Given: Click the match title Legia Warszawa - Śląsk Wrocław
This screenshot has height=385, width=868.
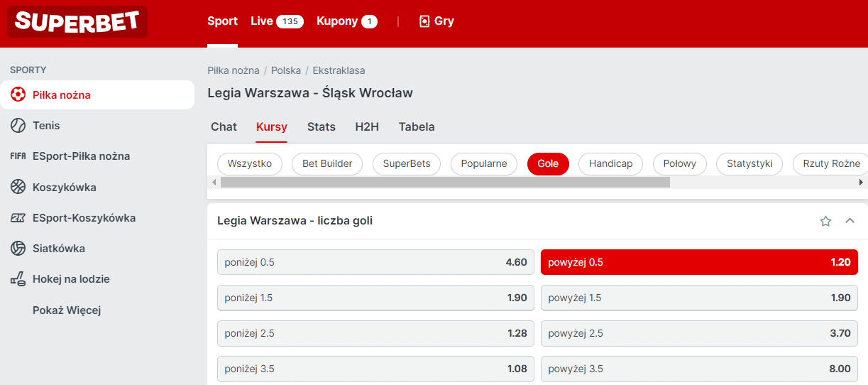Looking at the screenshot, I should point(310,93).
